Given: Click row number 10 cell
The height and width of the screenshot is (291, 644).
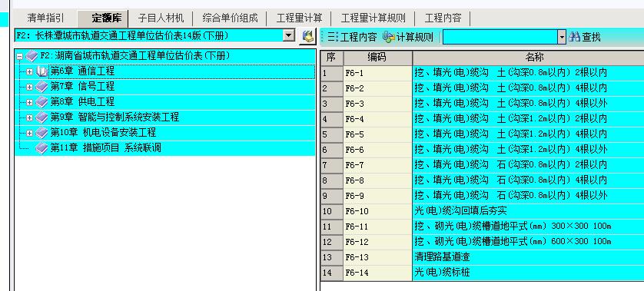Looking at the screenshot, I should (331, 211).
